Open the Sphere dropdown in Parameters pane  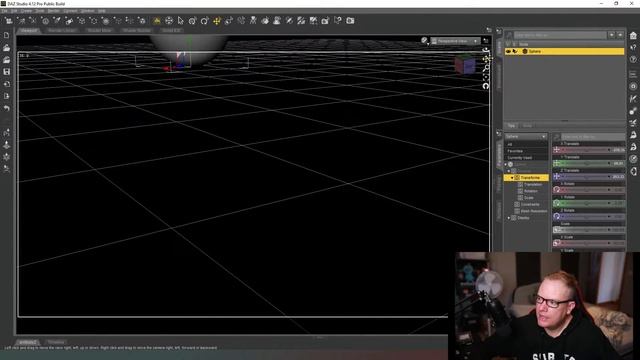click(x=526, y=136)
